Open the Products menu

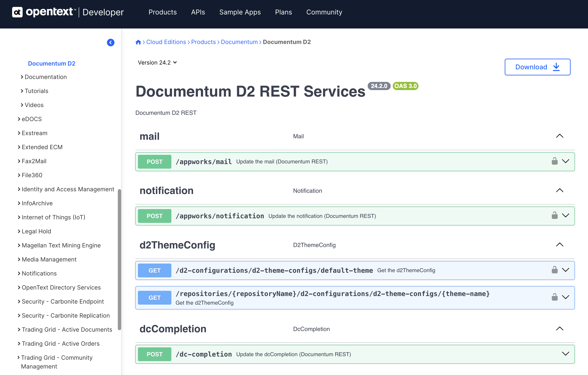pyautogui.click(x=163, y=12)
